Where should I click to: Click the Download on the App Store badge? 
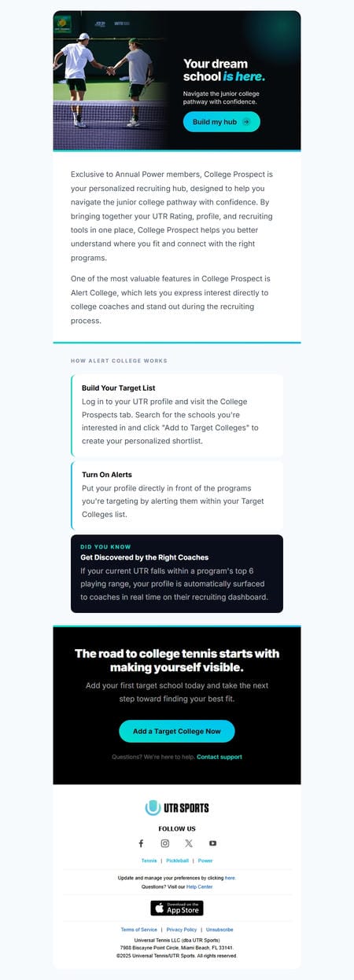click(x=177, y=908)
